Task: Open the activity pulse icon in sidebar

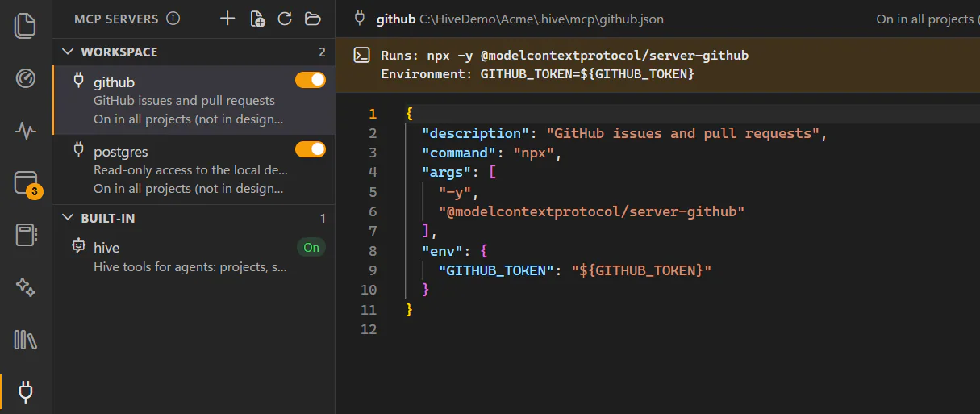Action: pos(26,130)
